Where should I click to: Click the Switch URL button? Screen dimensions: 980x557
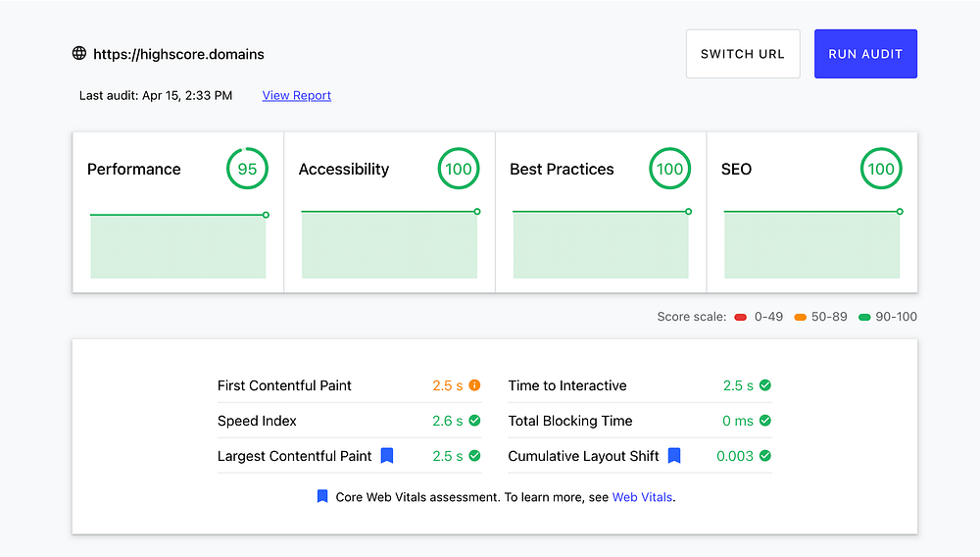tap(743, 54)
